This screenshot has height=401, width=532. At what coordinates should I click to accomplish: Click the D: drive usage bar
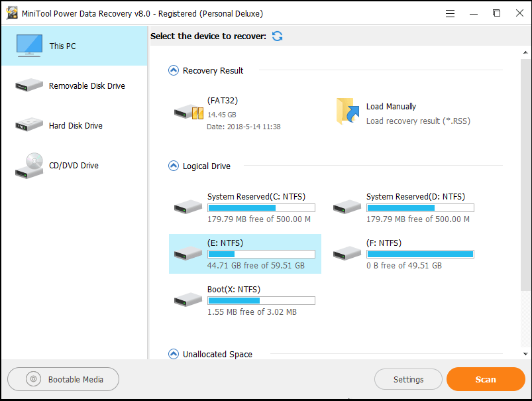tap(420, 207)
